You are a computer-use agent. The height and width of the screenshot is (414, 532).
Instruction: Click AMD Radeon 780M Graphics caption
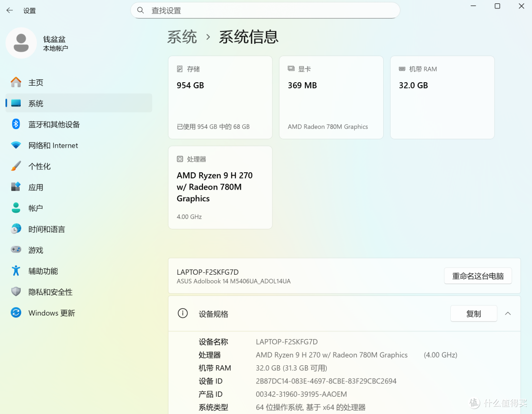click(x=328, y=127)
